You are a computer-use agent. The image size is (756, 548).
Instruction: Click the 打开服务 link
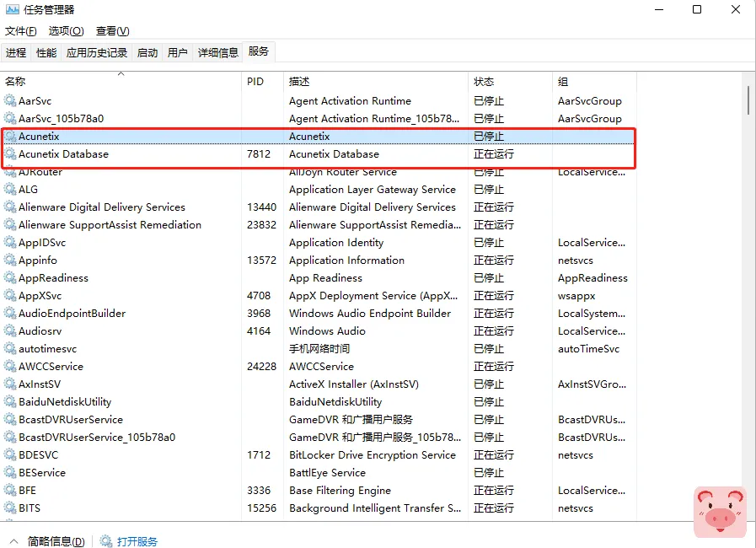(x=137, y=541)
